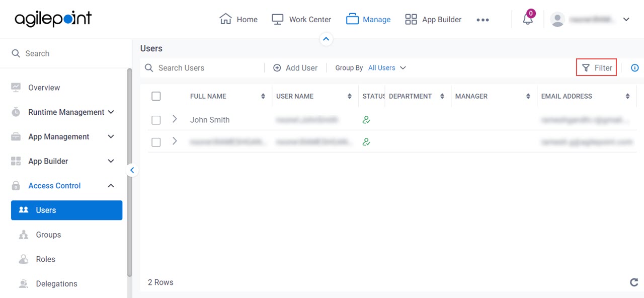The height and width of the screenshot is (298, 644).
Task: Open the Filter button
Action: pos(596,67)
